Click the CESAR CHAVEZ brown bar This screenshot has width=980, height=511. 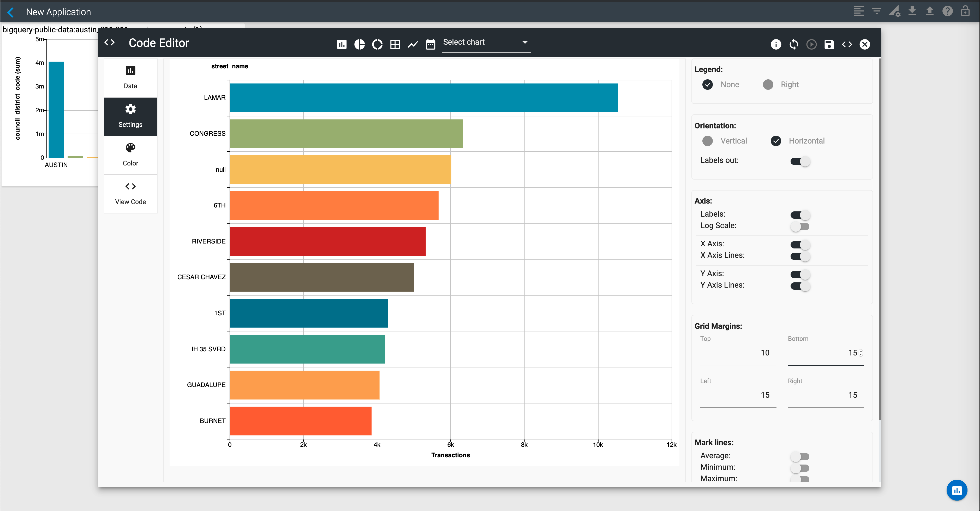click(322, 277)
